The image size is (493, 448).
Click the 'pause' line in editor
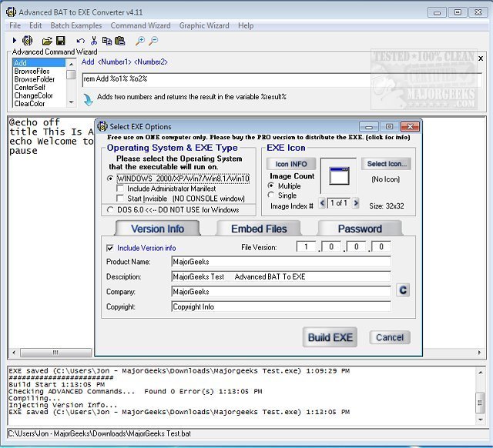click(x=23, y=150)
